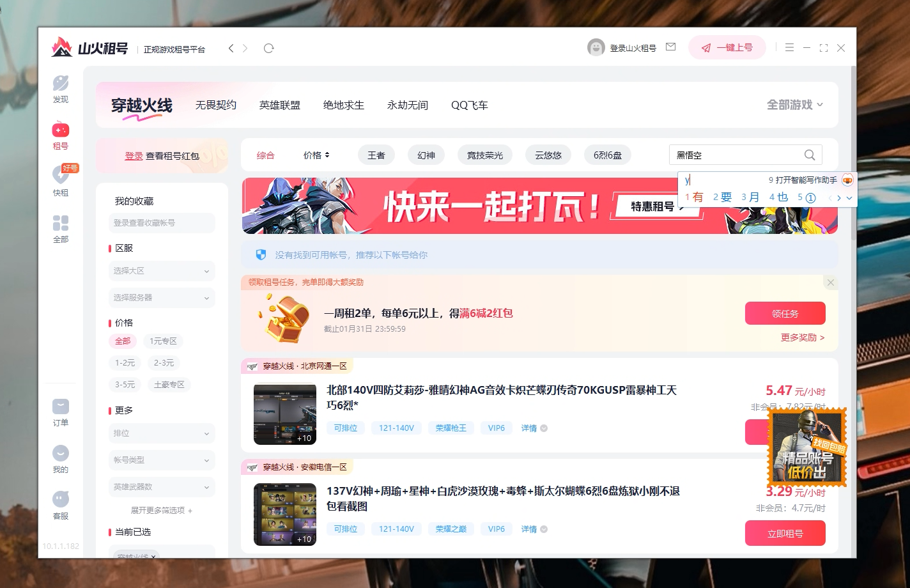Click the shield icon in notice bar
This screenshot has width=910, height=588.
point(261,255)
